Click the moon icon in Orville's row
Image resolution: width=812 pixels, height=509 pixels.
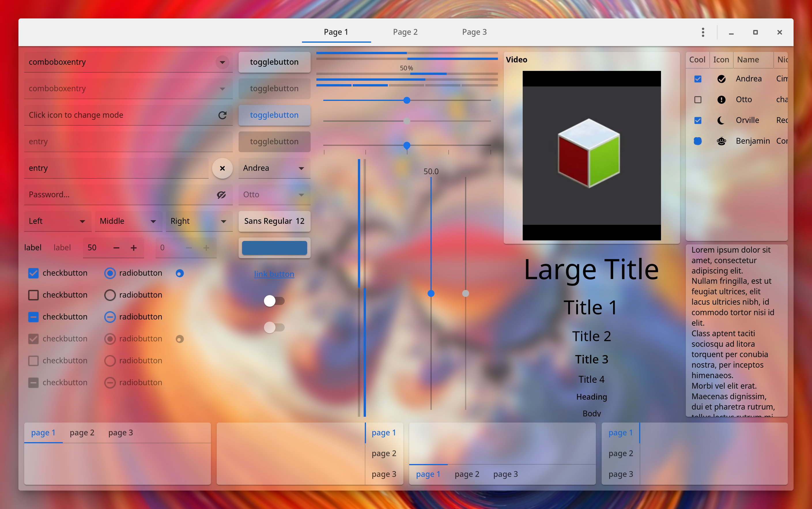tap(721, 120)
